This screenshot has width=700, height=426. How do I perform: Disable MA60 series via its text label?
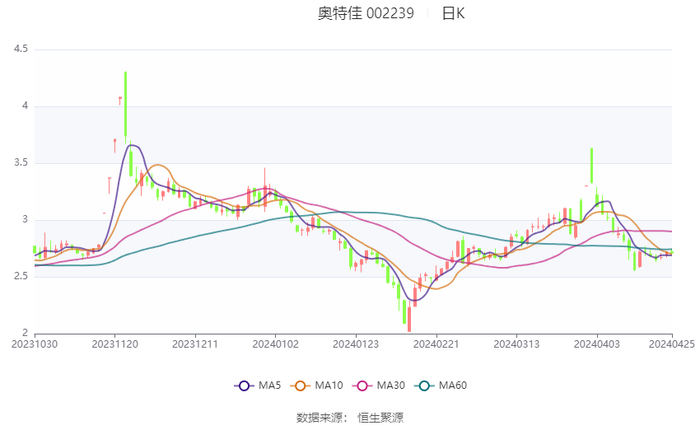click(452, 385)
